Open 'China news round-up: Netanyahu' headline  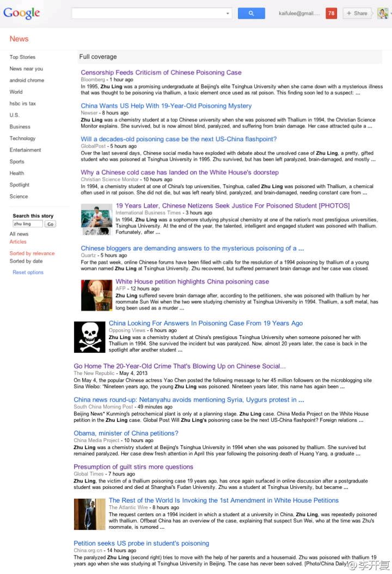pyautogui.click(x=189, y=400)
